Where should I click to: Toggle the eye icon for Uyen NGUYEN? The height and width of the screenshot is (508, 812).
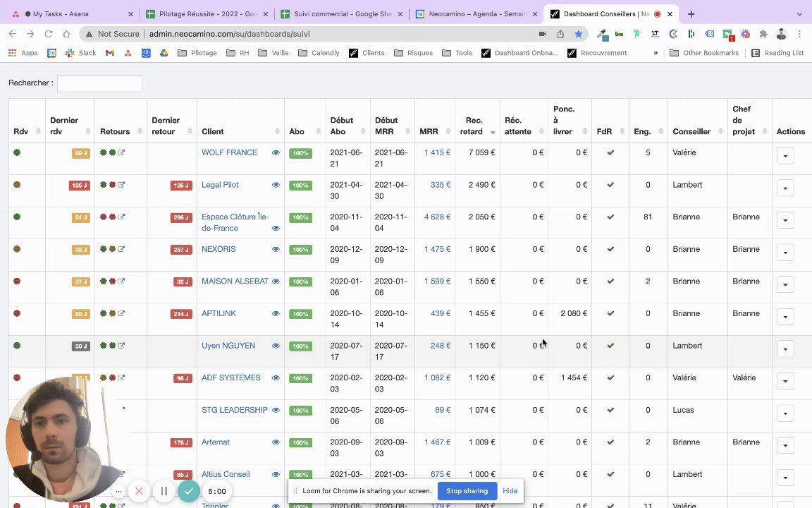point(276,346)
